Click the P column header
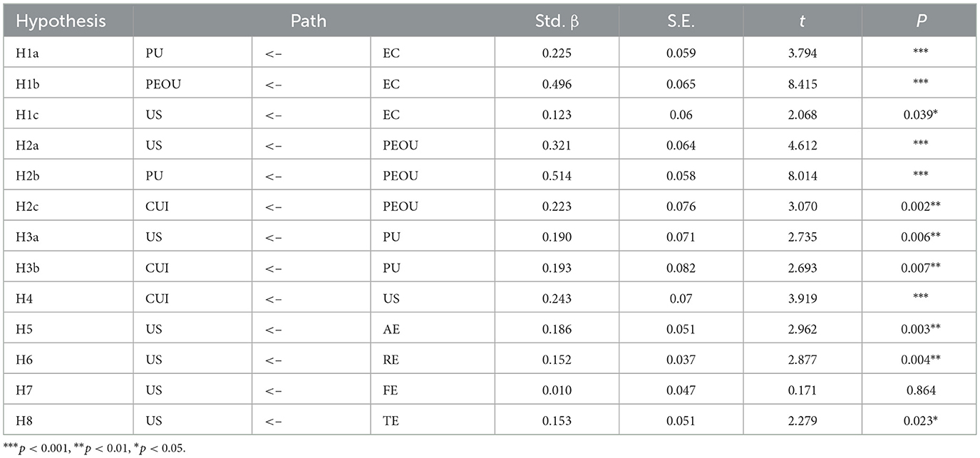The image size is (980, 458). pyautogui.click(x=919, y=21)
